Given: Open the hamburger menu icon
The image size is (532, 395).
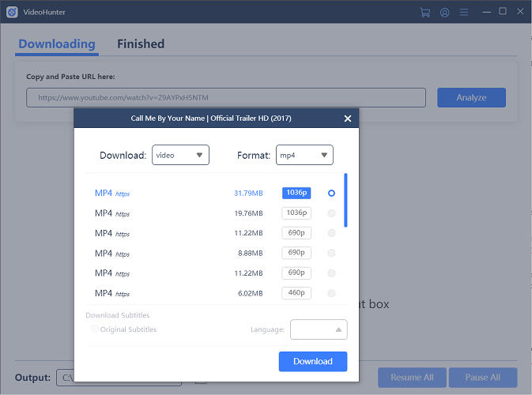Looking at the screenshot, I should (x=464, y=13).
